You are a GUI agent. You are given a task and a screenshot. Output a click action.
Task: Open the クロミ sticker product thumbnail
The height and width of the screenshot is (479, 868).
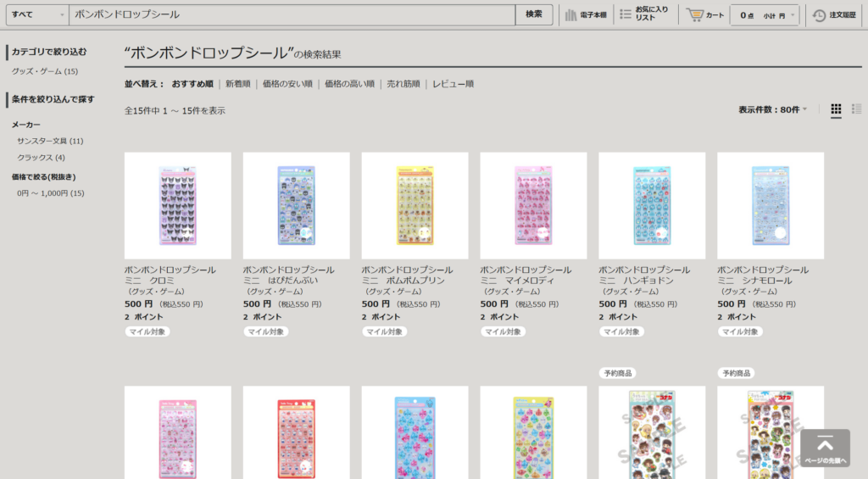point(177,205)
